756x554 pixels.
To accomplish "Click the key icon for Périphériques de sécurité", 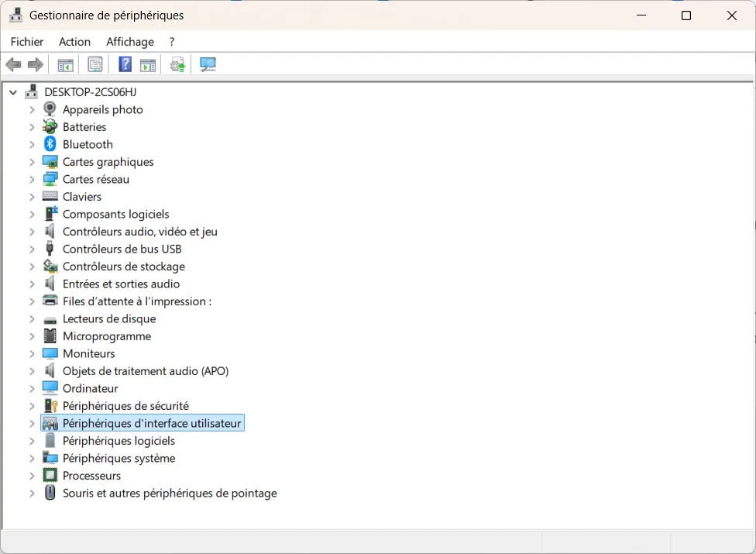I will click(50, 405).
